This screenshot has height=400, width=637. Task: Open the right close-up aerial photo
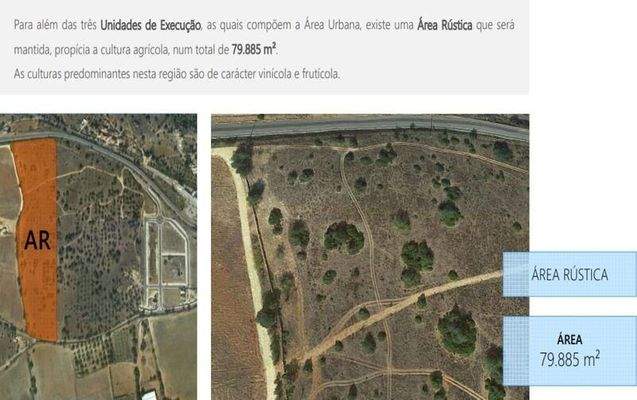[370, 257]
